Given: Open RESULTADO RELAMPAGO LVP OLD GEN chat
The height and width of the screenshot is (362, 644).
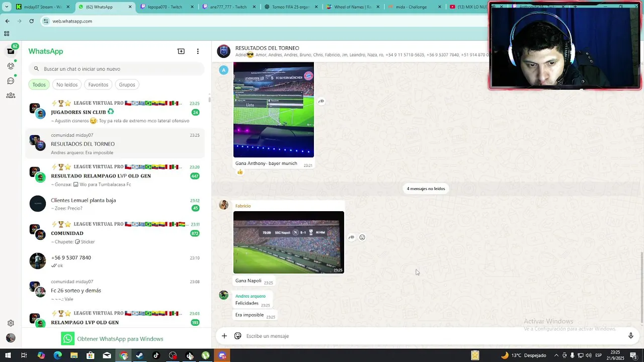Looking at the screenshot, I should tap(114, 175).
